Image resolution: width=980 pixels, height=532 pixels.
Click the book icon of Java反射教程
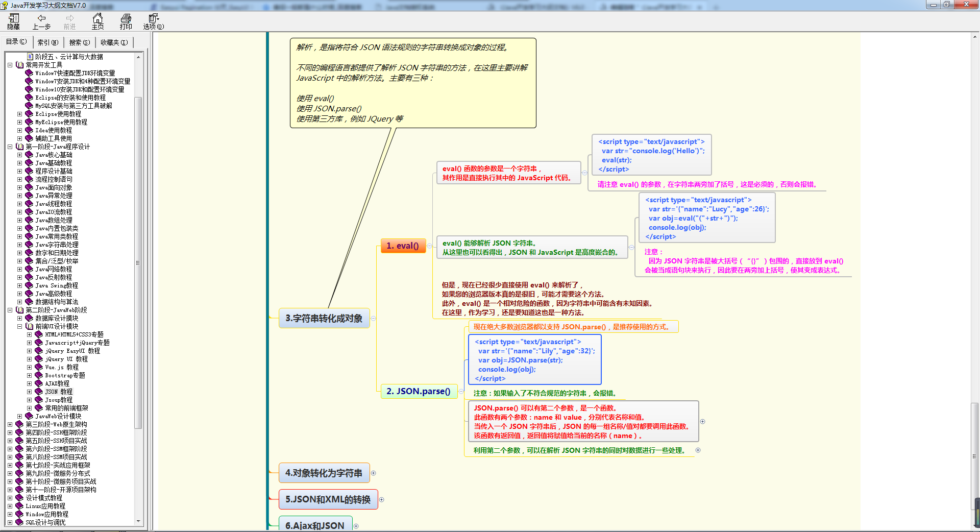click(x=29, y=277)
